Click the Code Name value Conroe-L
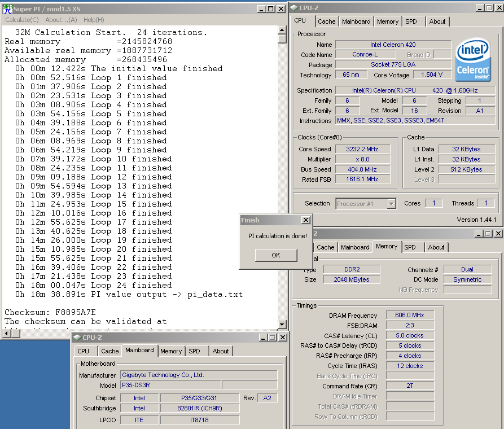This screenshot has height=429, width=504. coord(365,55)
